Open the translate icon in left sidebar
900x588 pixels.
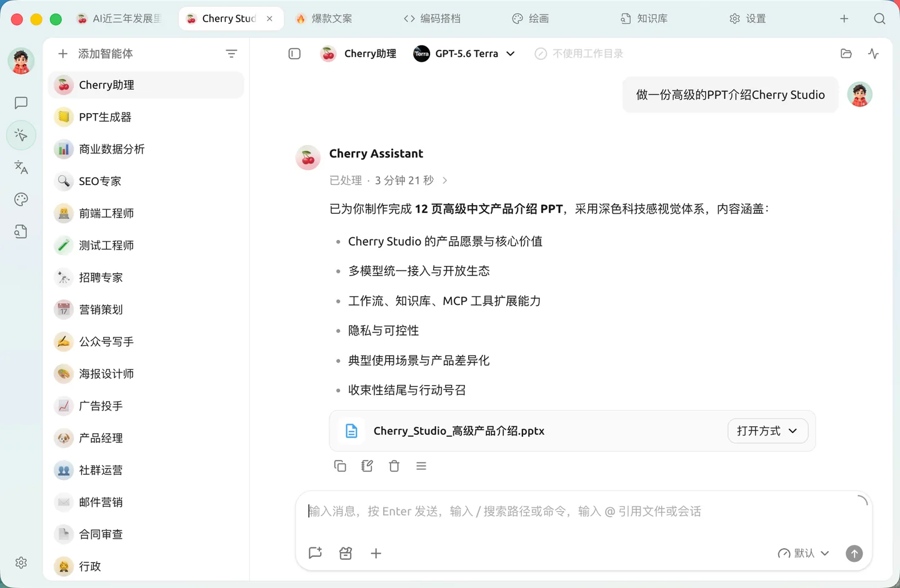click(x=21, y=167)
